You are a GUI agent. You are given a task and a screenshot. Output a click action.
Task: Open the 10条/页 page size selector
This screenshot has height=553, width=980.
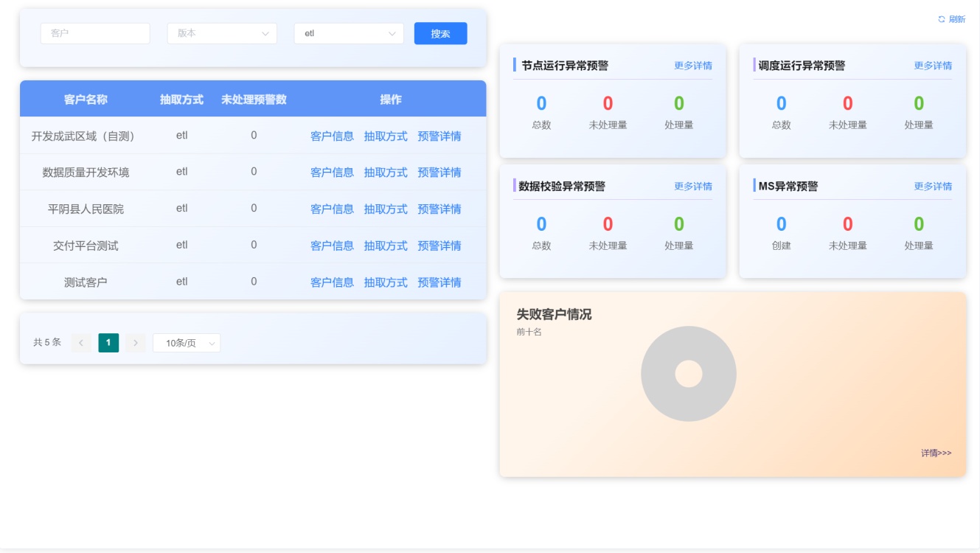(186, 343)
